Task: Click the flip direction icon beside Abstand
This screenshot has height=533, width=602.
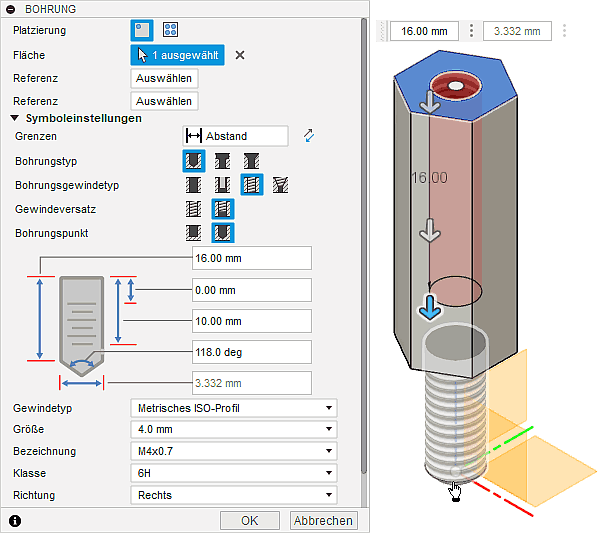Action: [309, 136]
